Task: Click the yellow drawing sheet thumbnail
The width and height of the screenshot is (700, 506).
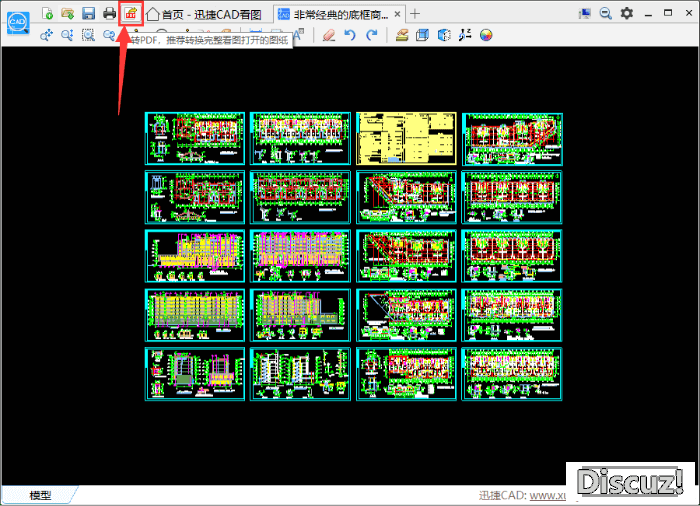Action: (x=406, y=138)
